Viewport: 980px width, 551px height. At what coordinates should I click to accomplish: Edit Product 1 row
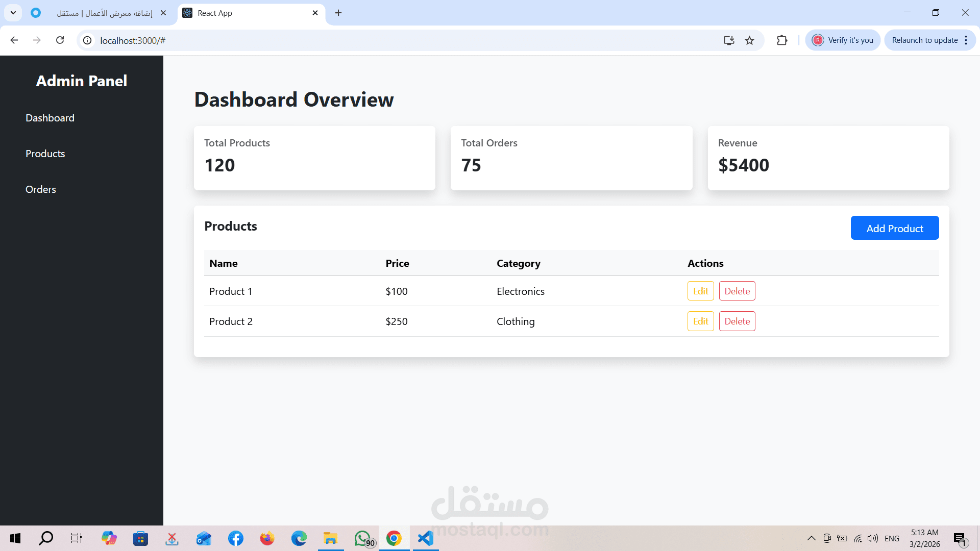pyautogui.click(x=700, y=291)
